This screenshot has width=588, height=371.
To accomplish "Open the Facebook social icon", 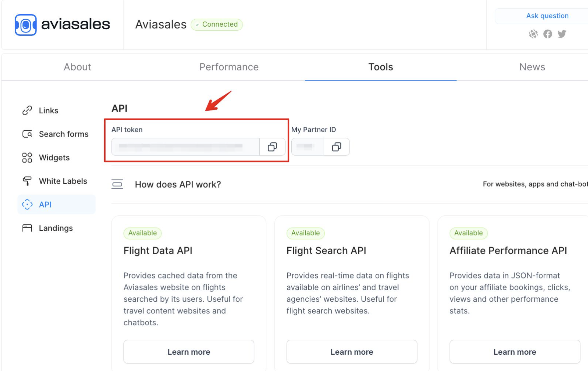I will (x=547, y=34).
